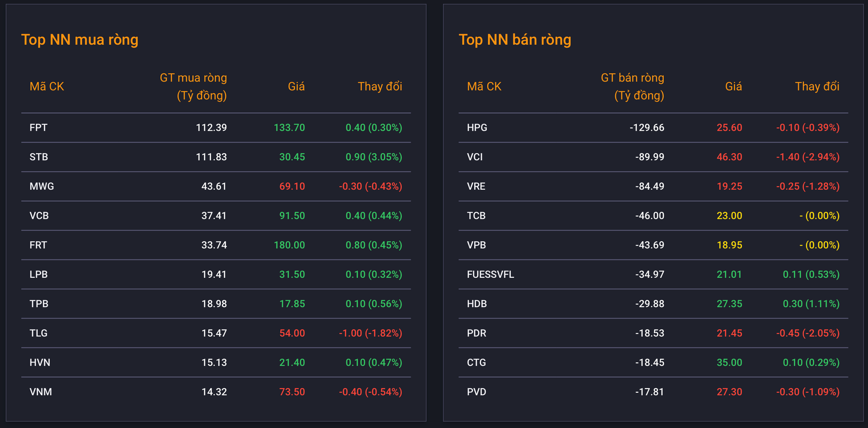The height and width of the screenshot is (428, 868).
Task: Select the TPB ticker symbol
Action: click(39, 304)
